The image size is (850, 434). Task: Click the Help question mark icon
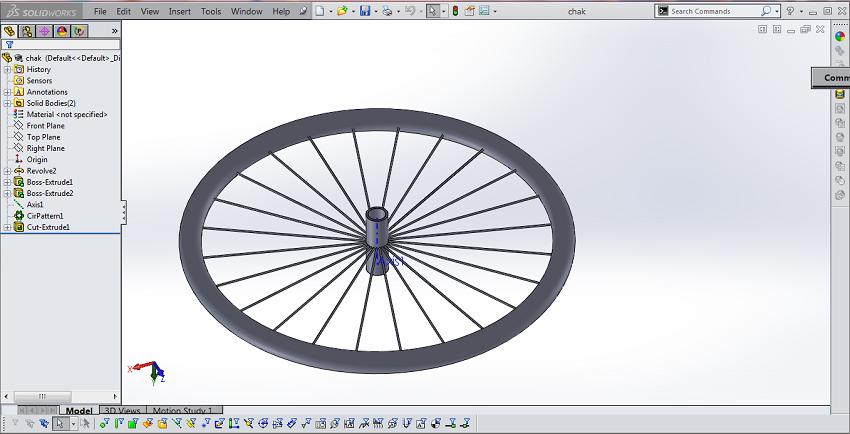(790, 11)
